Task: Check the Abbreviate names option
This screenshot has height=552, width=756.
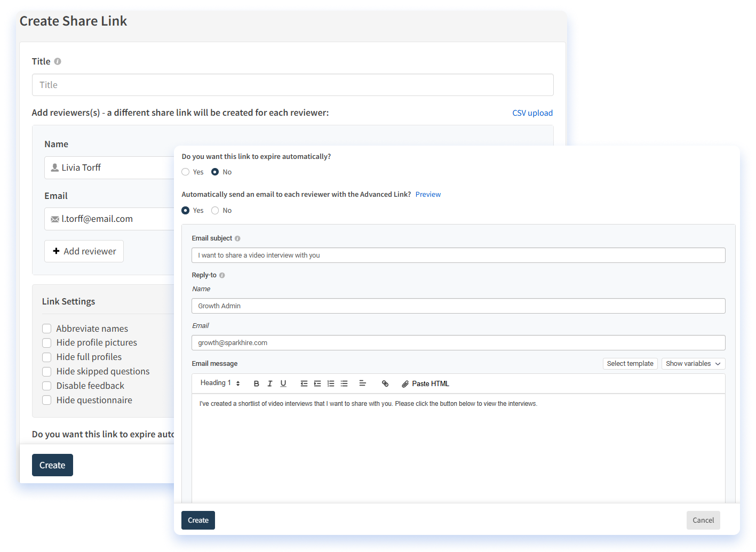Action: click(47, 329)
